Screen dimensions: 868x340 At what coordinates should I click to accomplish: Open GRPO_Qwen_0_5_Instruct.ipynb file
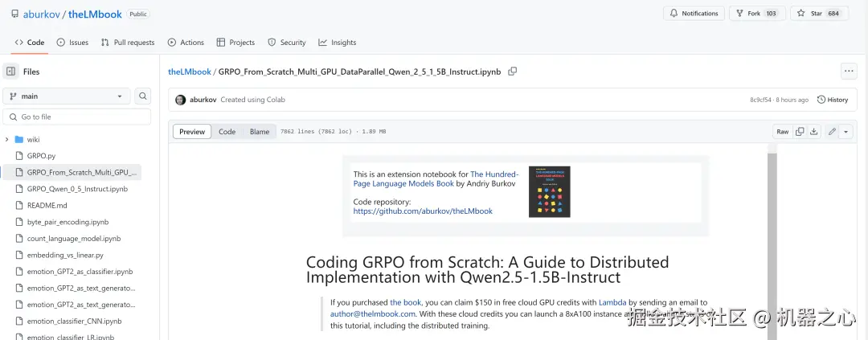[x=72, y=189]
